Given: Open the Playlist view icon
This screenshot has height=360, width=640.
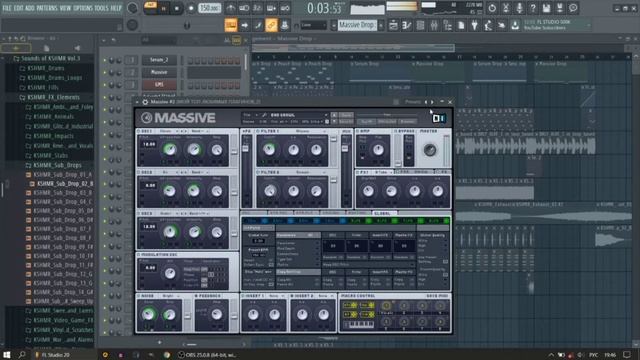Looking at the screenshot, I should coord(393,25).
